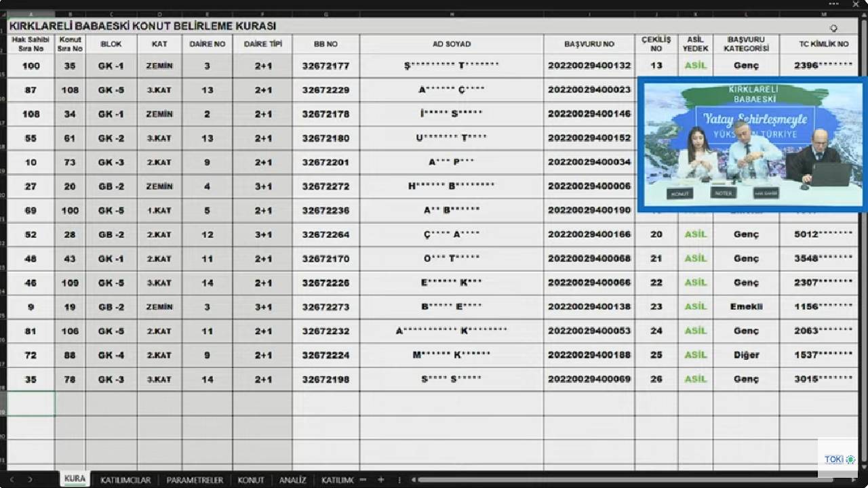868x488 pixels.
Task: Select BB NO cell 32672272
Action: (326, 186)
